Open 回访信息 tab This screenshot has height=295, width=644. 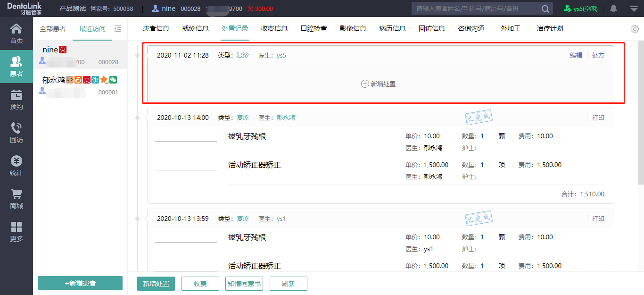point(432,28)
